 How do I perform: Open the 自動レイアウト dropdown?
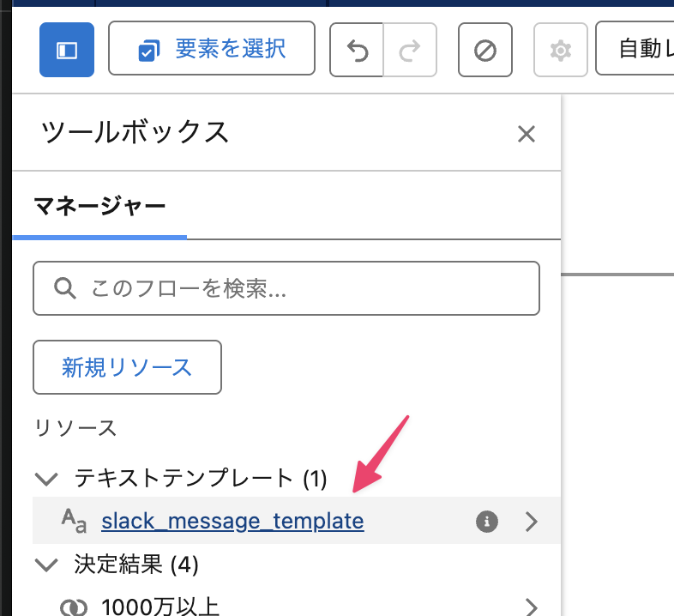[635, 49]
